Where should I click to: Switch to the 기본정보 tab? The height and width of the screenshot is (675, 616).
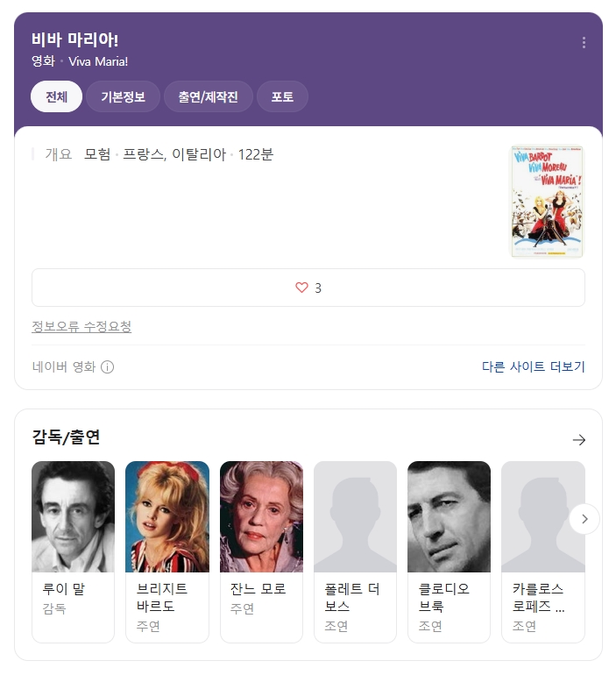[x=123, y=96]
